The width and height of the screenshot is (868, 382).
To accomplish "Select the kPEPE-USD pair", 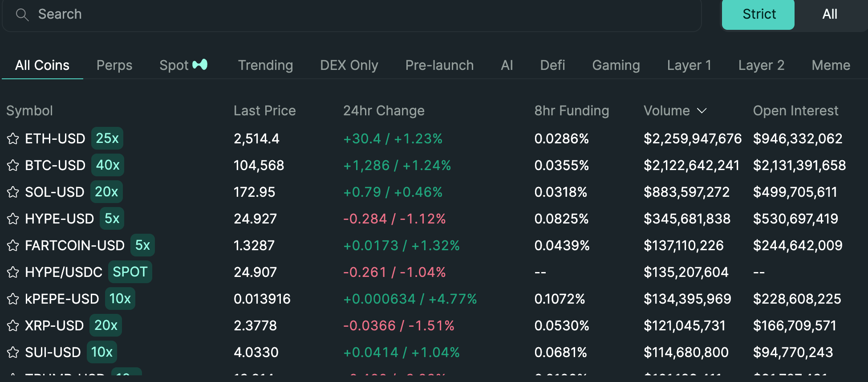I will pos(62,299).
